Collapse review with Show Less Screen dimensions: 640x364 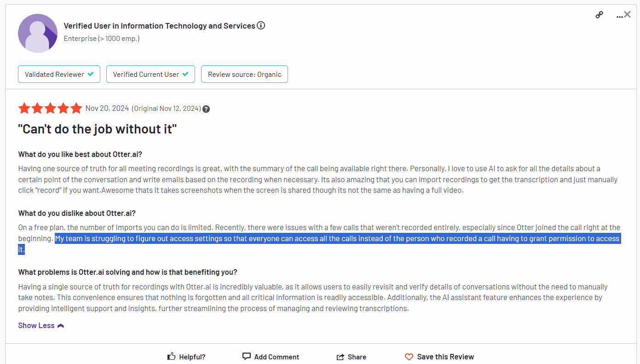(x=41, y=325)
